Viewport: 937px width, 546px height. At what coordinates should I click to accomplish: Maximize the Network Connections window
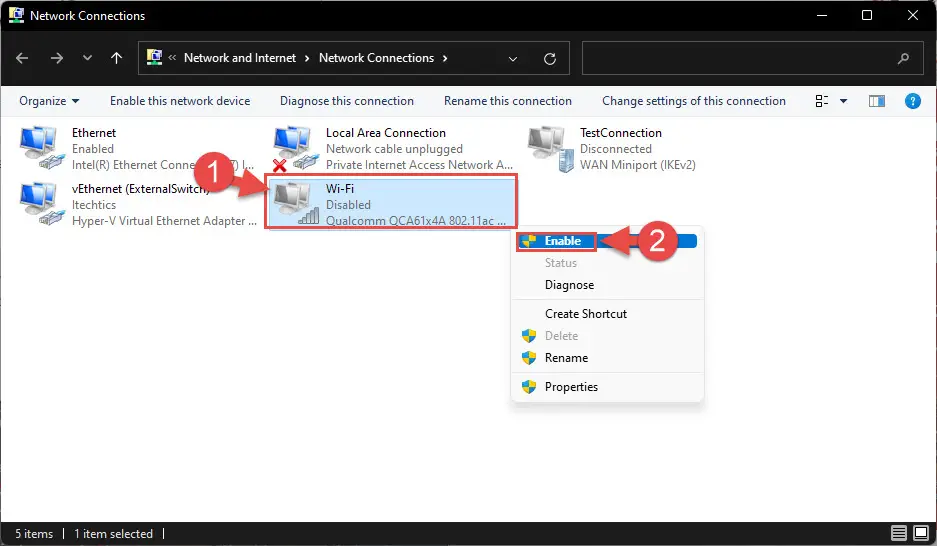point(867,16)
